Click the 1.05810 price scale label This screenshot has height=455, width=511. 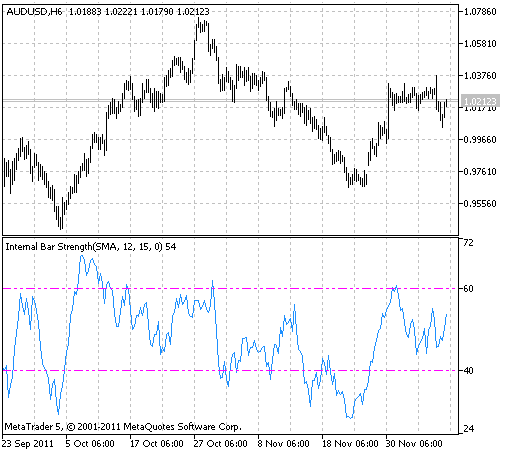point(480,44)
